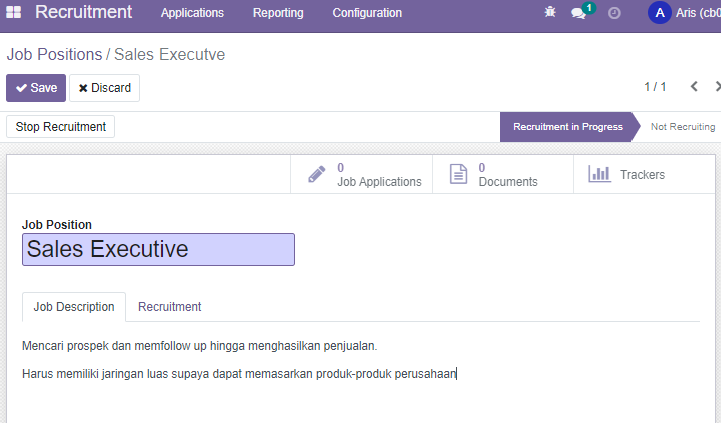This screenshot has width=721, height=423.
Task: Open the Reporting menu
Action: 278,13
